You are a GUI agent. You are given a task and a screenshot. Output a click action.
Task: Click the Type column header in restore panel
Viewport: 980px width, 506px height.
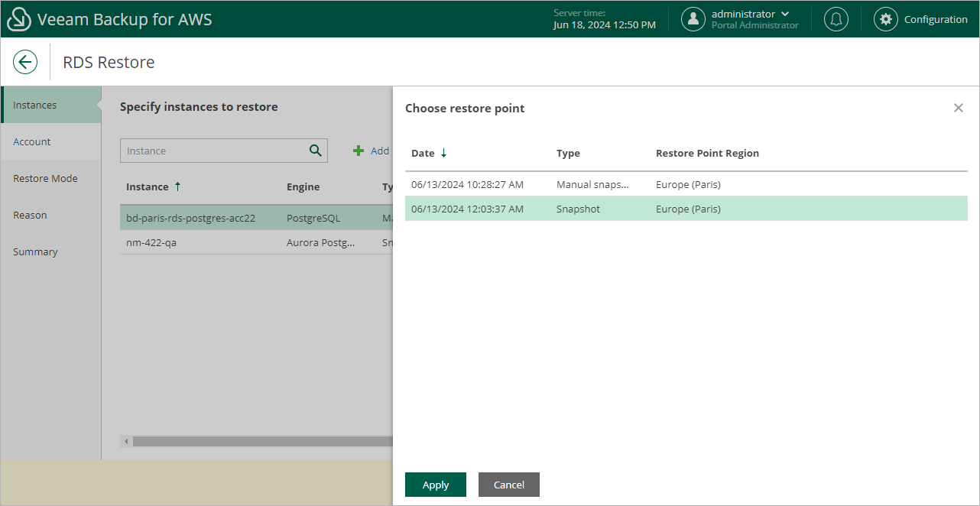click(x=568, y=153)
